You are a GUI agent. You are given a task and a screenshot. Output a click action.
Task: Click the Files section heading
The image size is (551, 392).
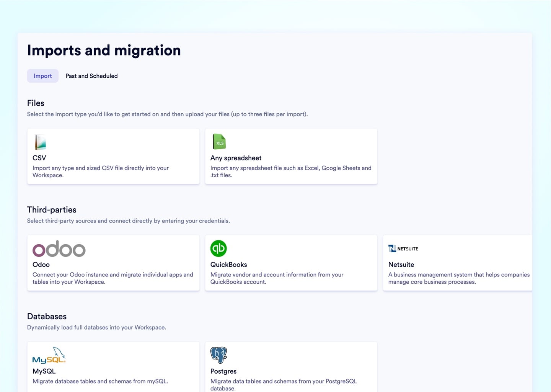pyautogui.click(x=35, y=103)
